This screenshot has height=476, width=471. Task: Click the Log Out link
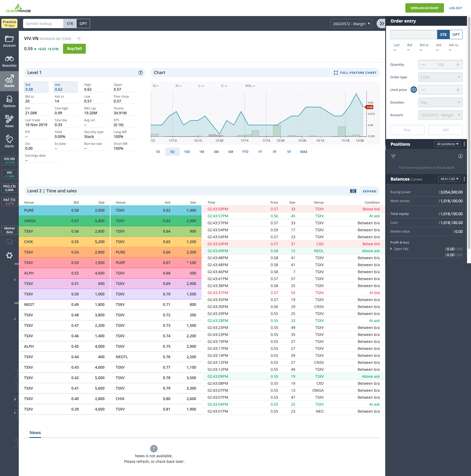coord(456,8)
